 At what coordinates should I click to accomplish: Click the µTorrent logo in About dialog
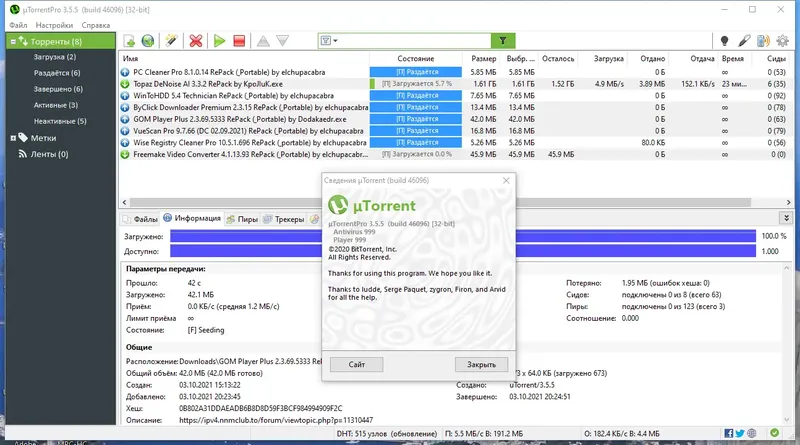(x=338, y=205)
